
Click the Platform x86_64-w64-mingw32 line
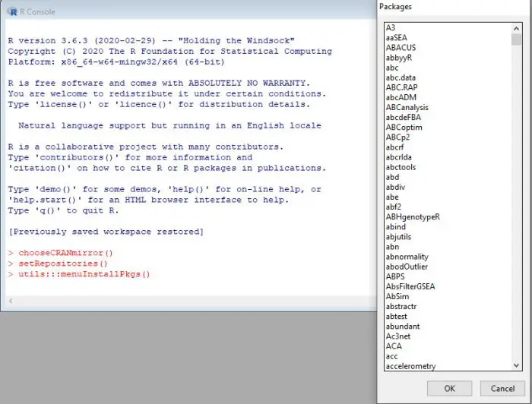click(116, 62)
